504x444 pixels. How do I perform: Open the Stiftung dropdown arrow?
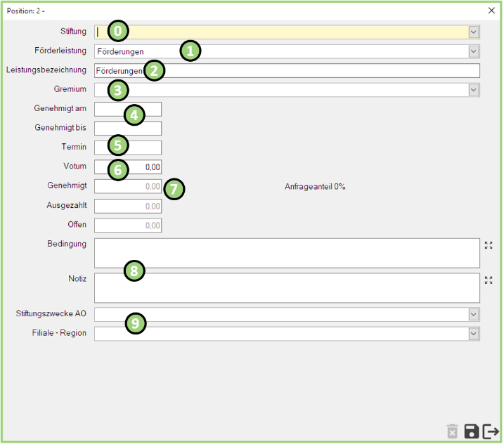tap(474, 32)
